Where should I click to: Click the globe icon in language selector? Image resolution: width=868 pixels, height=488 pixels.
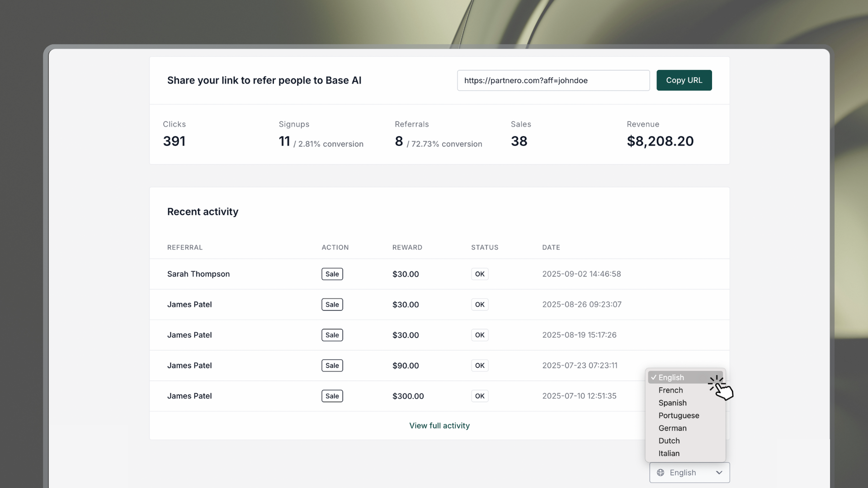pos(660,473)
